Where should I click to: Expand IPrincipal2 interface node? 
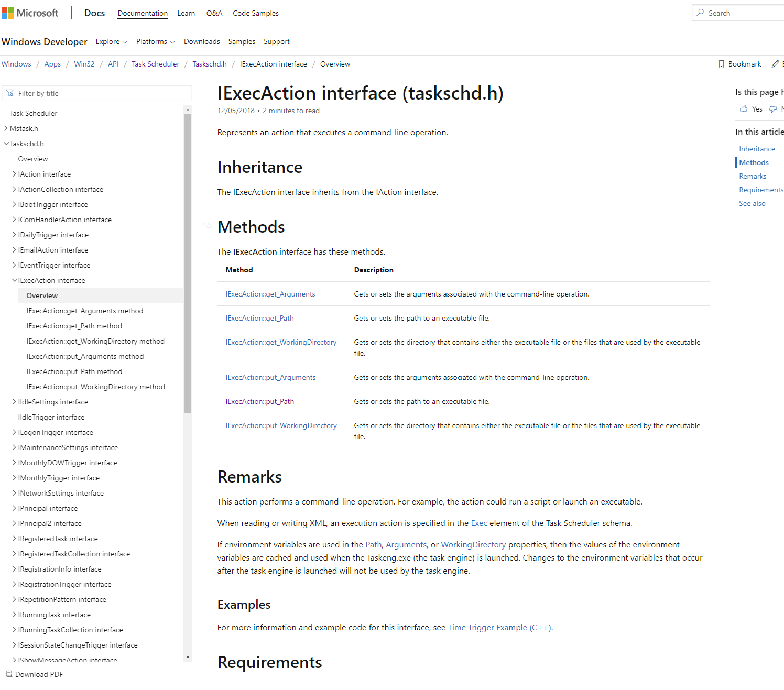coord(14,523)
